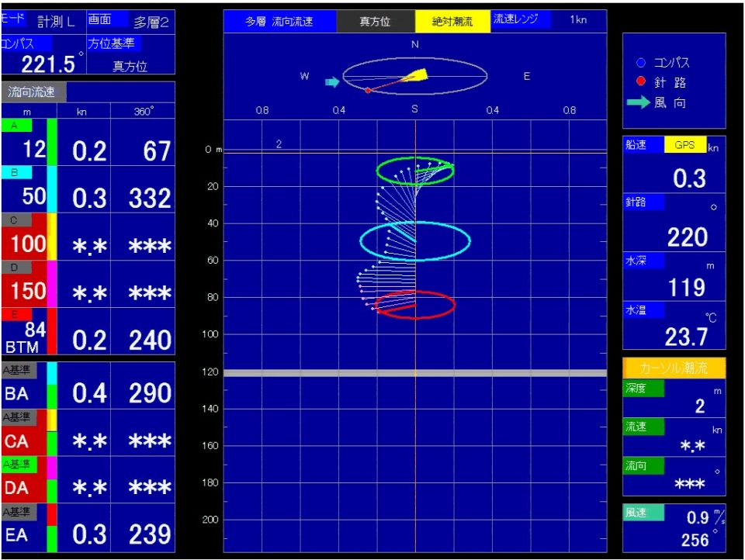The height and width of the screenshot is (560, 745).
Task: Click the カーソル潮流 header
Action: coord(674,368)
